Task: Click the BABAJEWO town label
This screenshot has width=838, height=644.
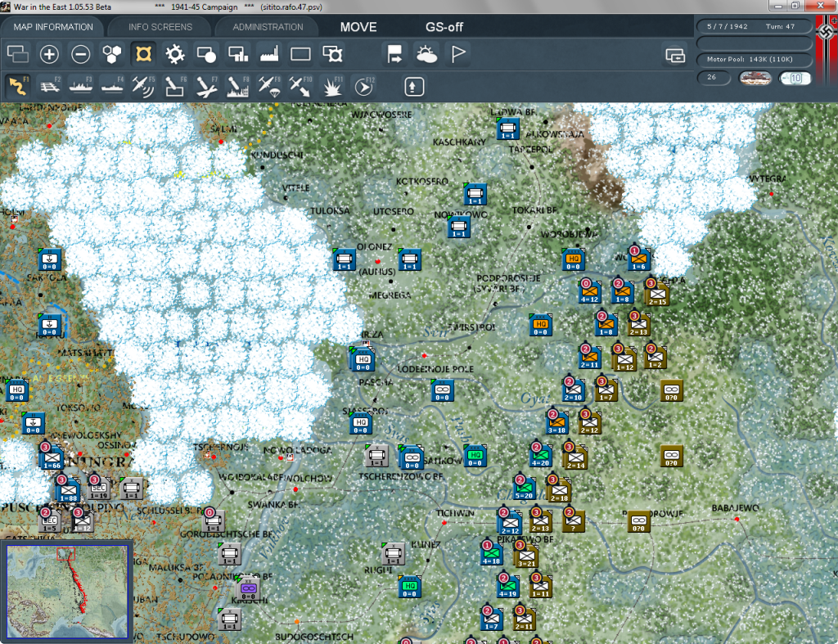Action: (x=735, y=507)
